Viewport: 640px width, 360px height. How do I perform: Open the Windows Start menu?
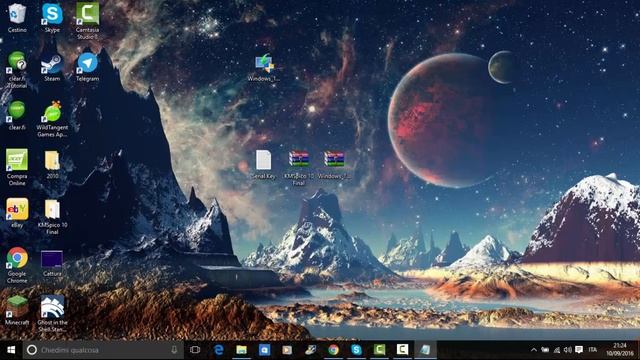pyautogui.click(x=11, y=350)
